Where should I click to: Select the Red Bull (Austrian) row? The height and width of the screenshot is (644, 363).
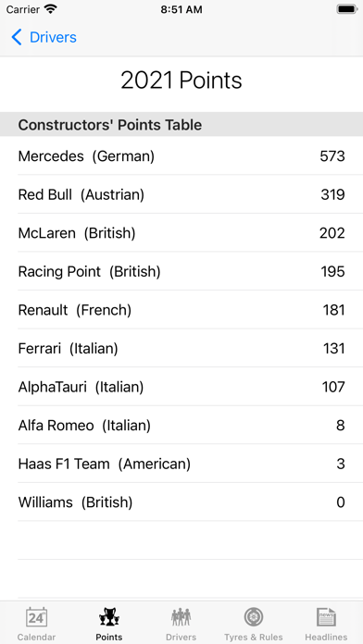click(x=181, y=194)
